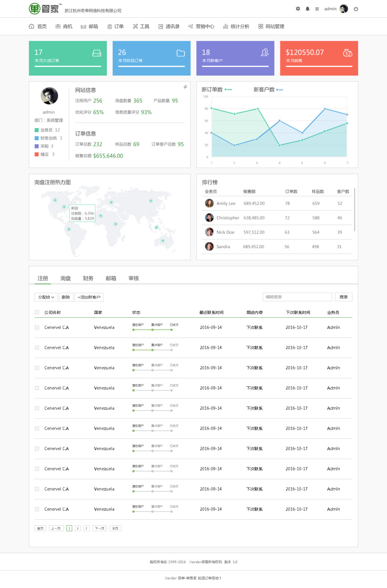Check the first Cenervel C.A row checkbox
Screen dimensions: 387x588
(x=37, y=327)
